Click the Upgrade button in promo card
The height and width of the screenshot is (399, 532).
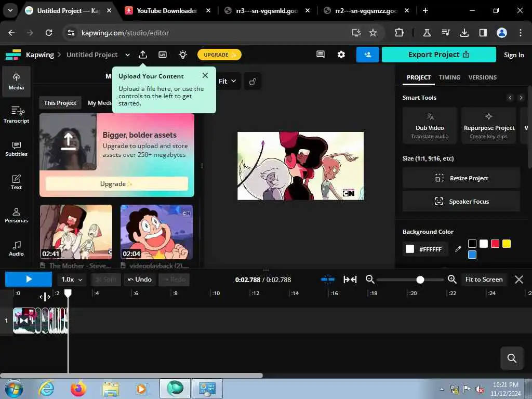pos(117,183)
